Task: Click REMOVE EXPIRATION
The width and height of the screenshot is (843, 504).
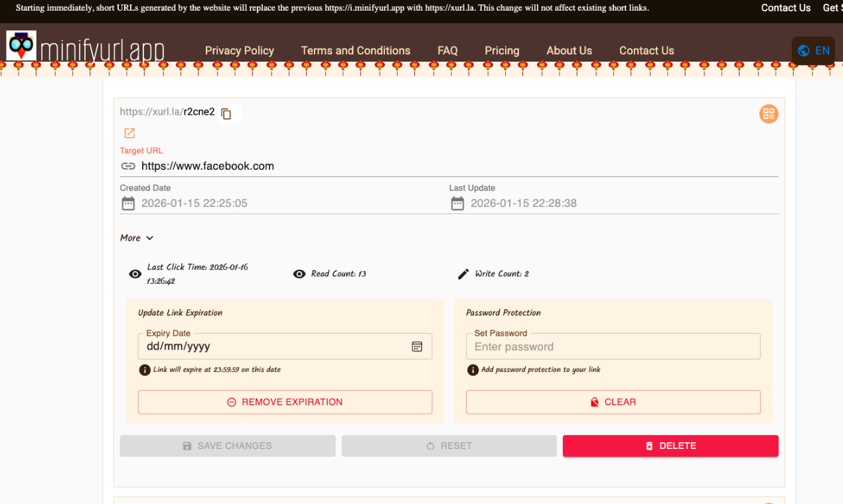Action: click(285, 402)
